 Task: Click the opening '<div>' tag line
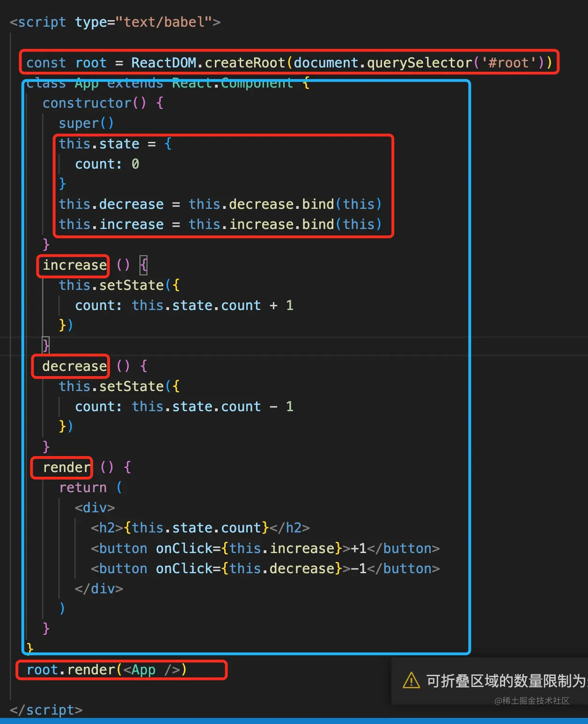[x=95, y=508]
